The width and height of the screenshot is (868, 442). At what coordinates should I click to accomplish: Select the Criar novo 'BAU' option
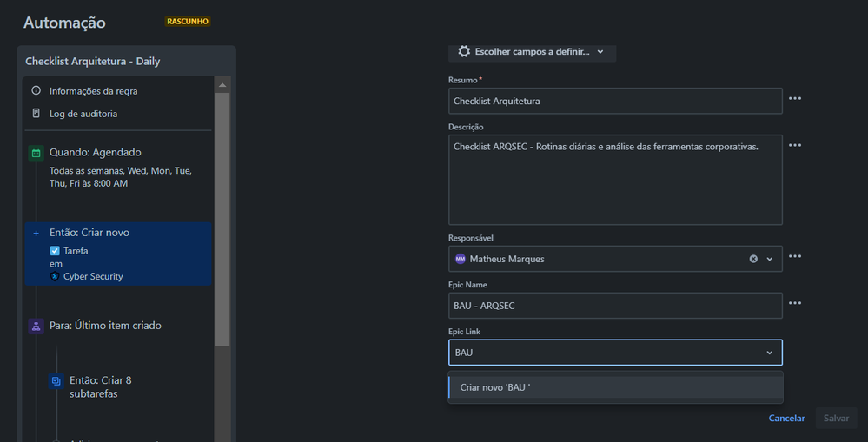click(615, 387)
